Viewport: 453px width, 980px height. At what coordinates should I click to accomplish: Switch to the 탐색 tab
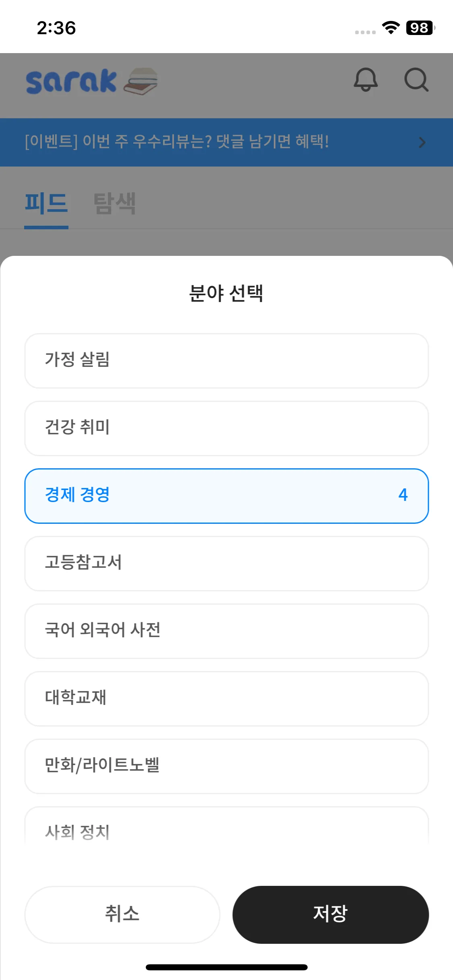click(x=115, y=203)
